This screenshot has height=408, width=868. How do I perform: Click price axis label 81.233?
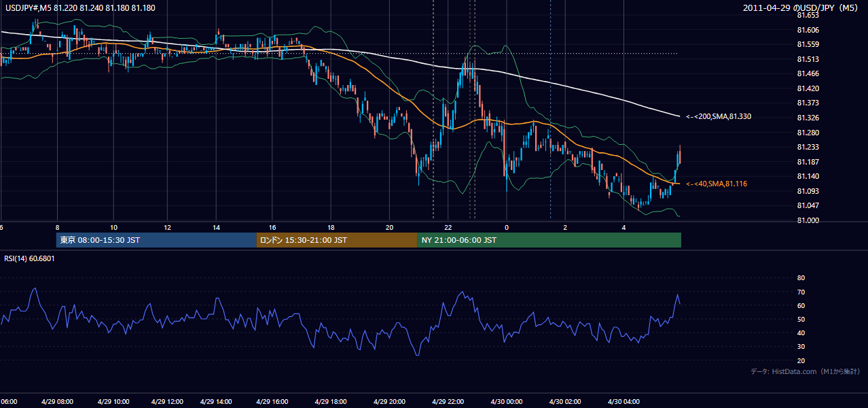point(808,147)
